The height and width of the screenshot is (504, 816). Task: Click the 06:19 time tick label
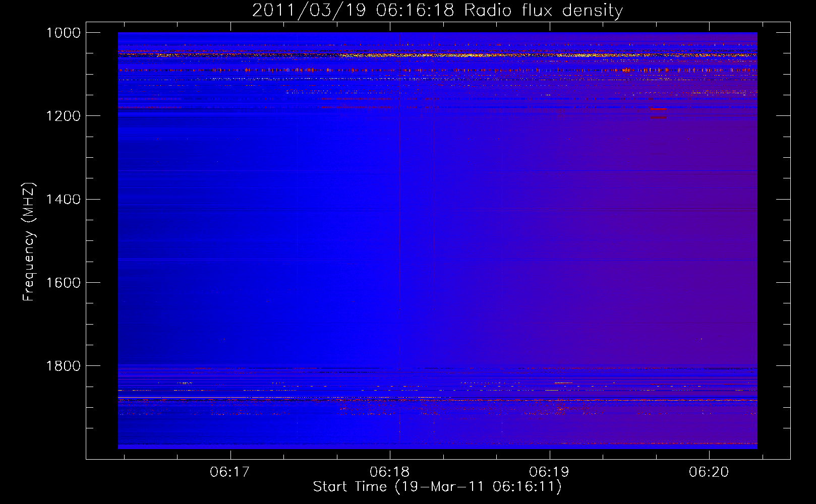tap(549, 472)
